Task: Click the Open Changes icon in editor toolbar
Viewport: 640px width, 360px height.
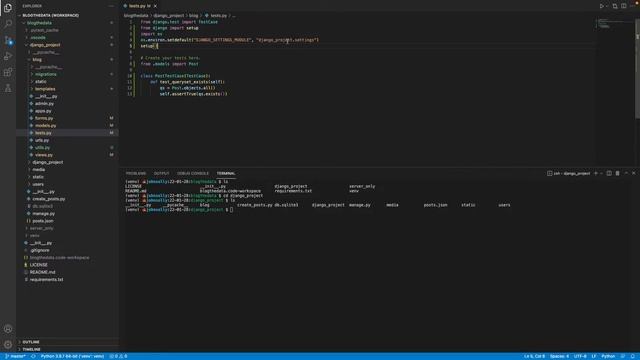Action: coord(615,6)
